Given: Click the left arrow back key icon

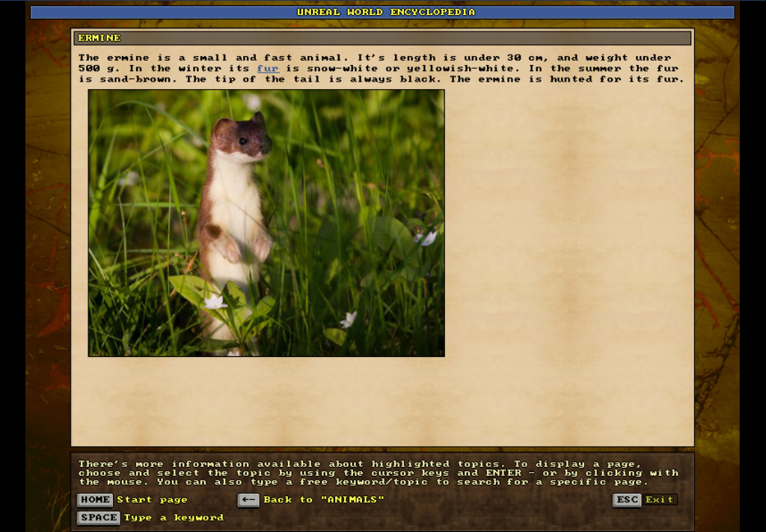Looking at the screenshot, I should 248,500.
